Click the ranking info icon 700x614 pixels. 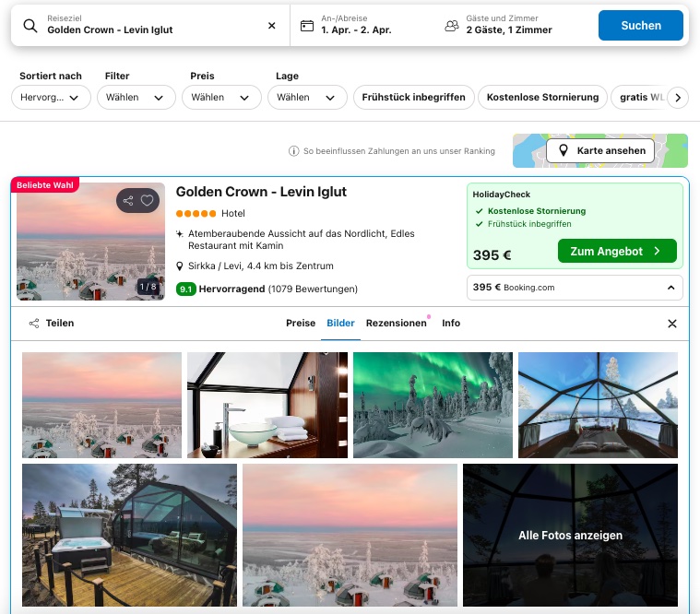[293, 150]
